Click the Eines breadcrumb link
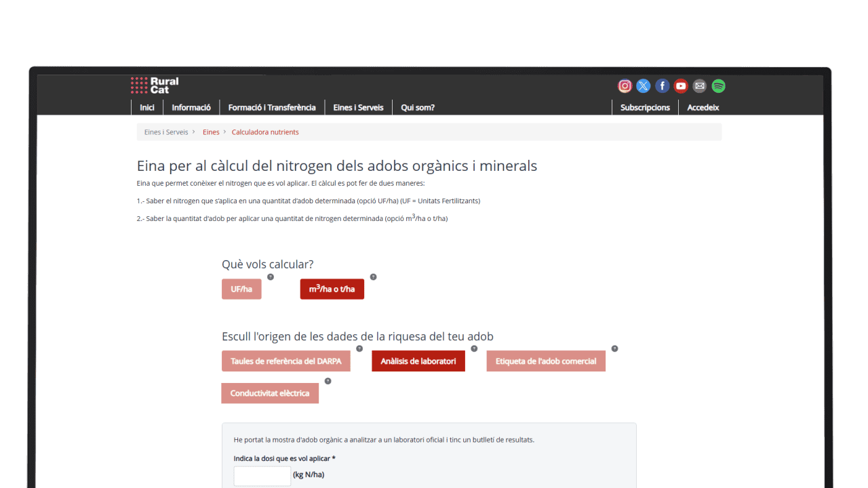868x488 pixels. tap(211, 132)
